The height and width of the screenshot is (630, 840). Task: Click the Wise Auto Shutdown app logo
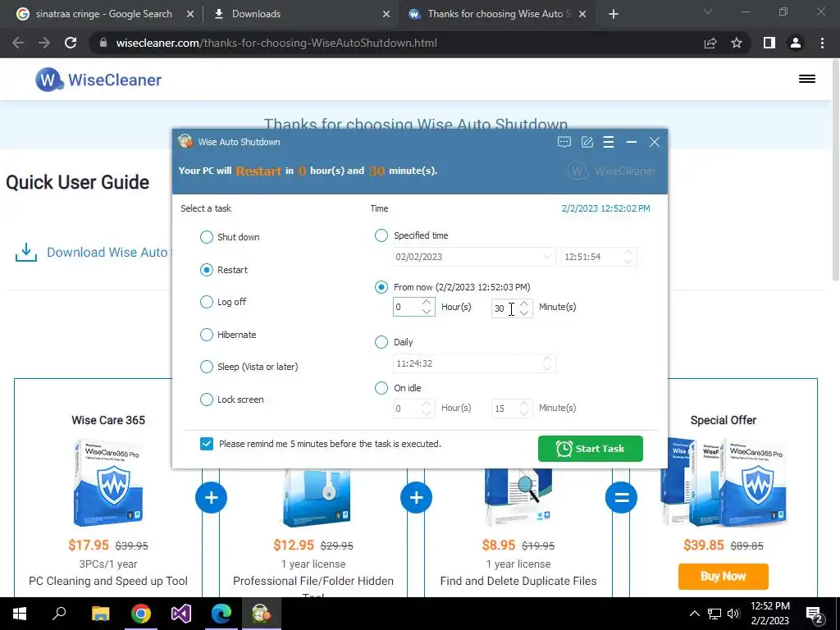pyautogui.click(x=185, y=141)
